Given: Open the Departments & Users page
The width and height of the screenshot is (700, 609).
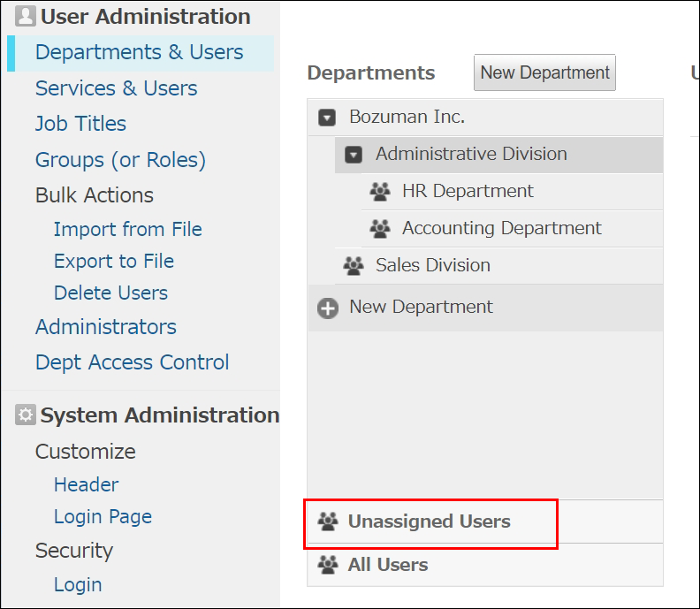Looking at the screenshot, I should point(139,52).
